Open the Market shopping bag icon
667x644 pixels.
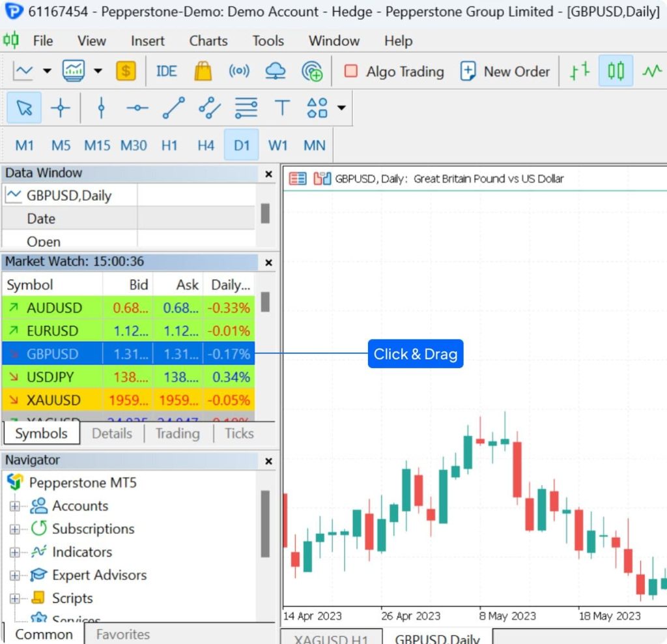(x=203, y=71)
